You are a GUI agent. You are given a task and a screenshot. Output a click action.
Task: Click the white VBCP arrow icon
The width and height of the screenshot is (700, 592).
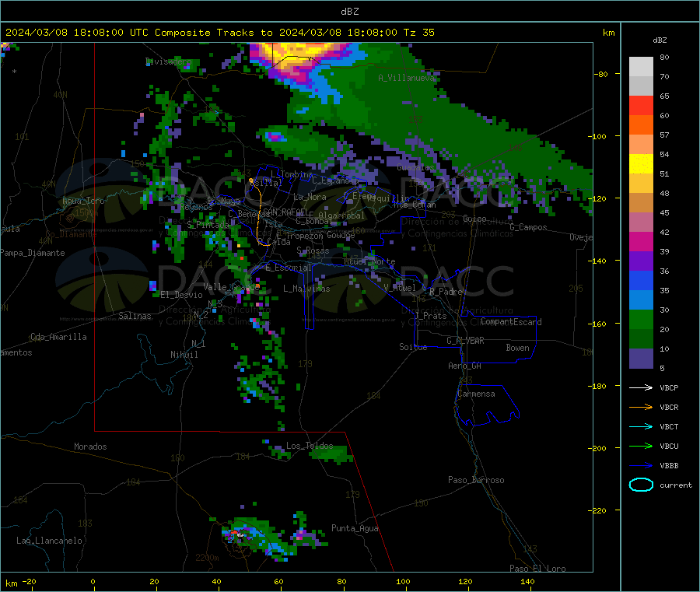pos(641,387)
